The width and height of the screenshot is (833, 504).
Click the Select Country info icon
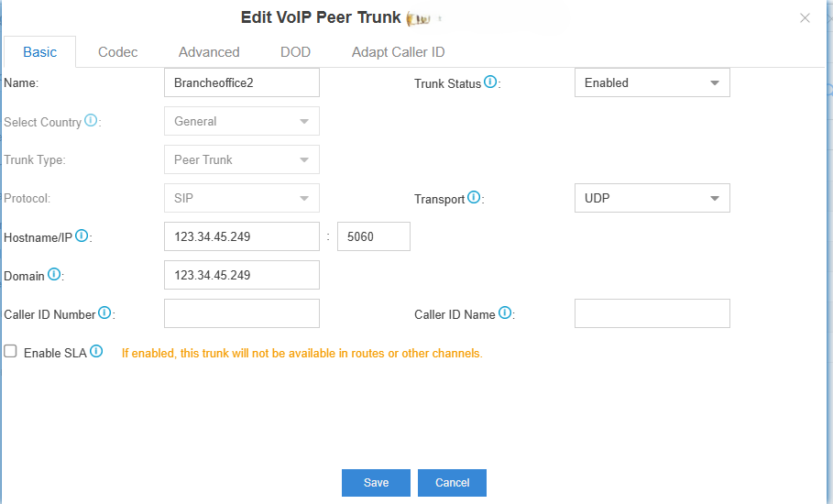tap(91, 121)
